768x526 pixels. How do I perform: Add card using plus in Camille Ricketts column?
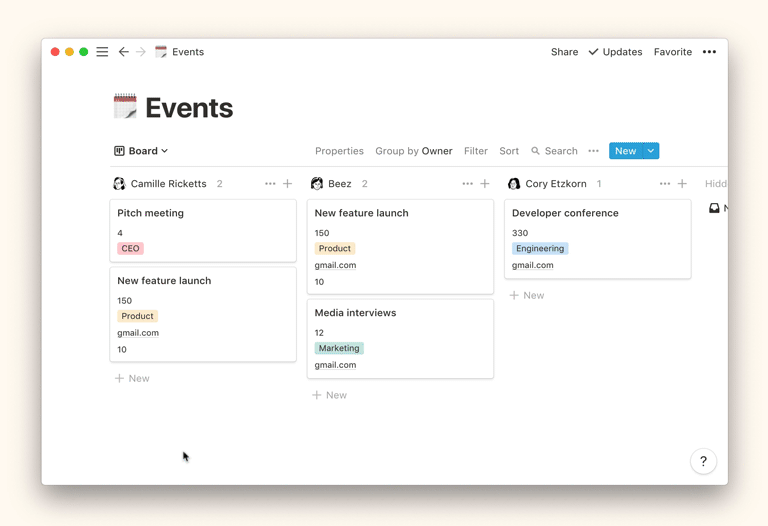coord(288,184)
